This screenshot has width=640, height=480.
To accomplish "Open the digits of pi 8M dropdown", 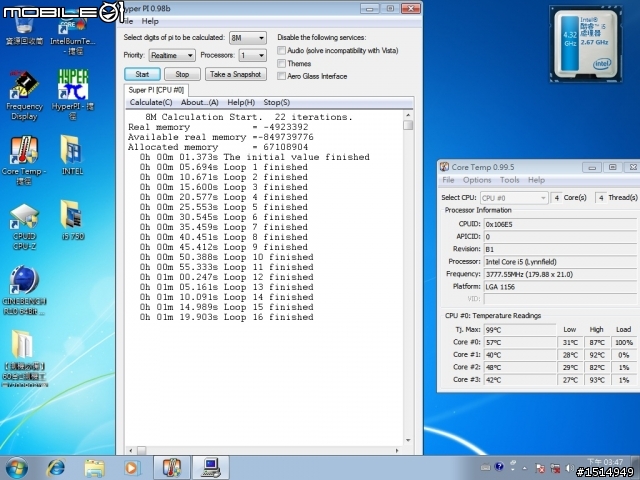I will (248, 38).
